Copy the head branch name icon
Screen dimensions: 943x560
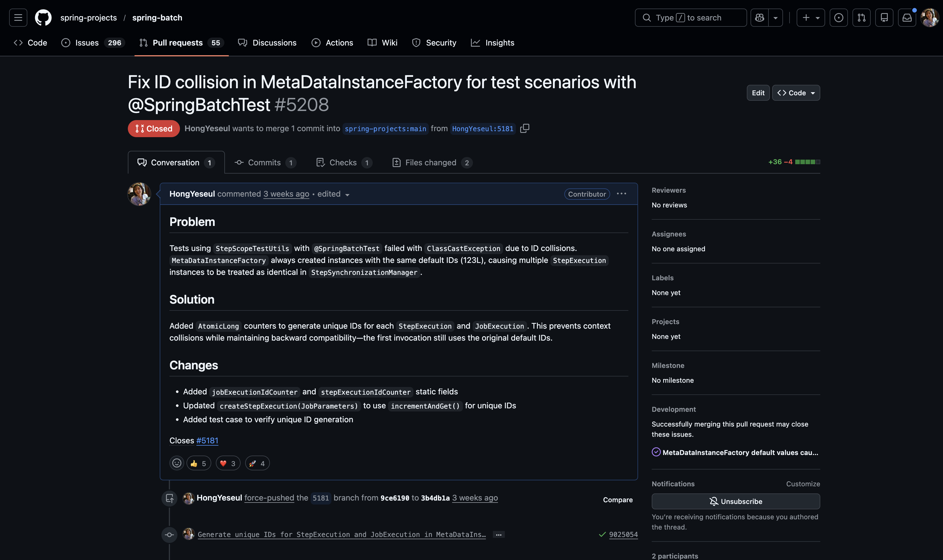pyautogui.click(x=525, y=128)
